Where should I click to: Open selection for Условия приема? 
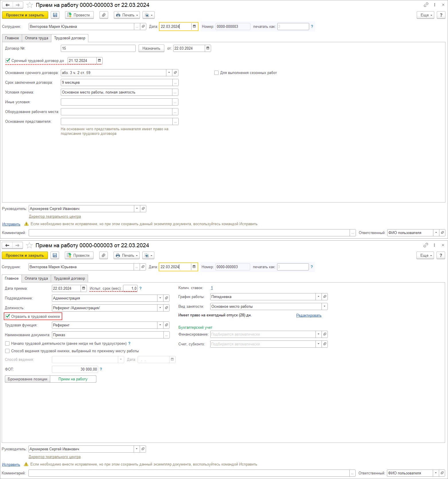(x=175, y=92)
